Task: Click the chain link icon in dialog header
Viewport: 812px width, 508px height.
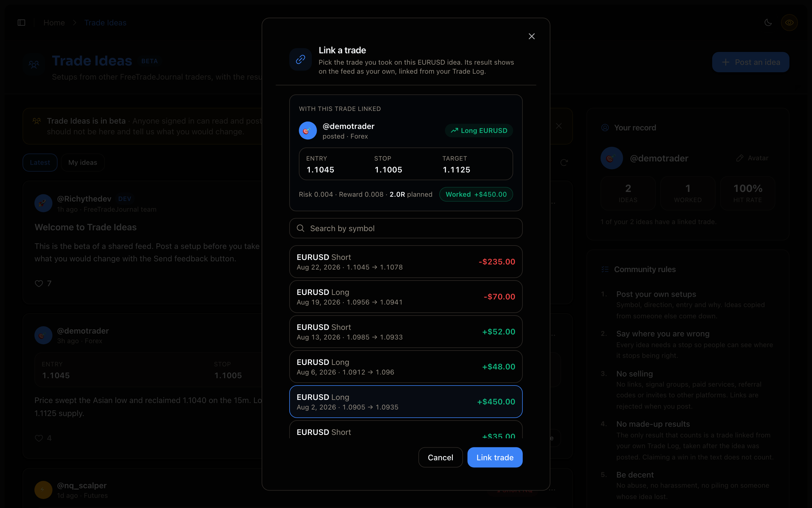Action: [x=300, y=60]
